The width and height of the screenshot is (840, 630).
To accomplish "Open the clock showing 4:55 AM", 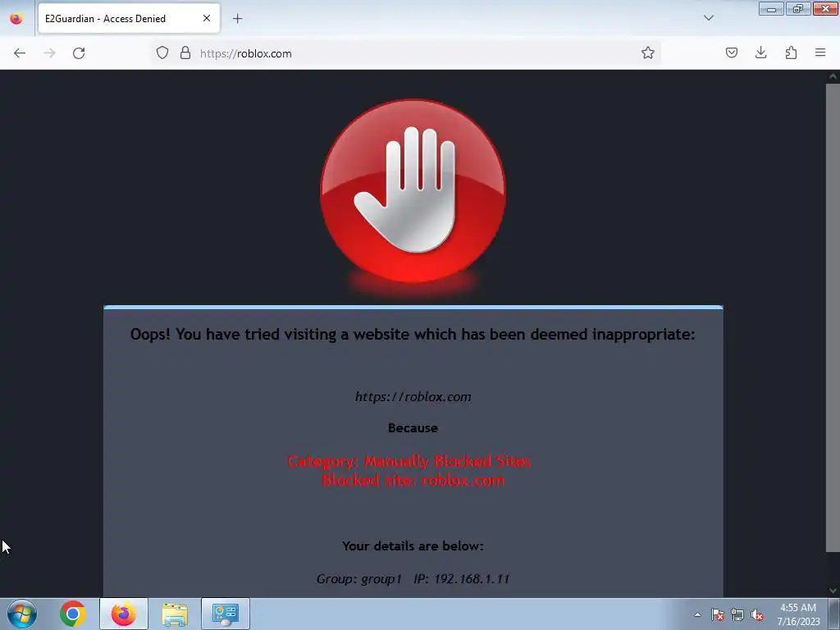I will [798, 614].
